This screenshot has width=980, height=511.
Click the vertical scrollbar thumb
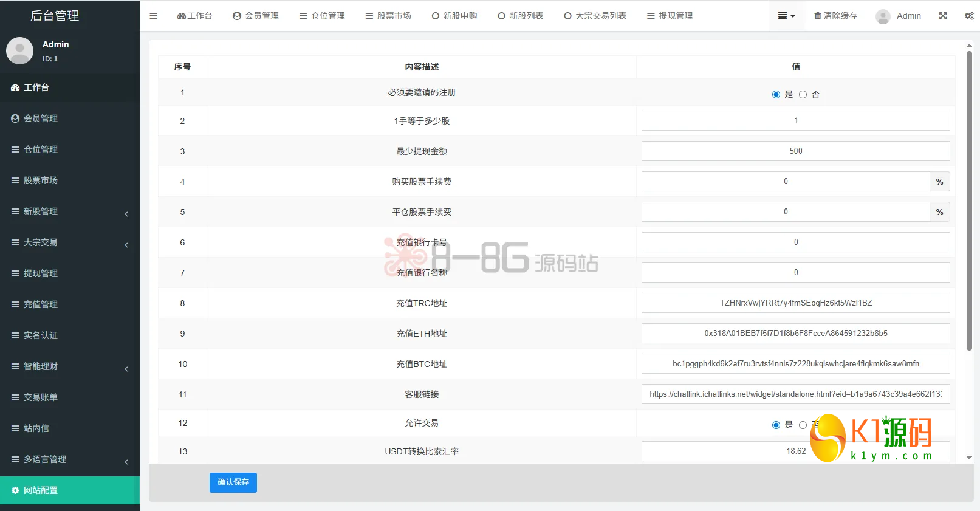point(969,201)
